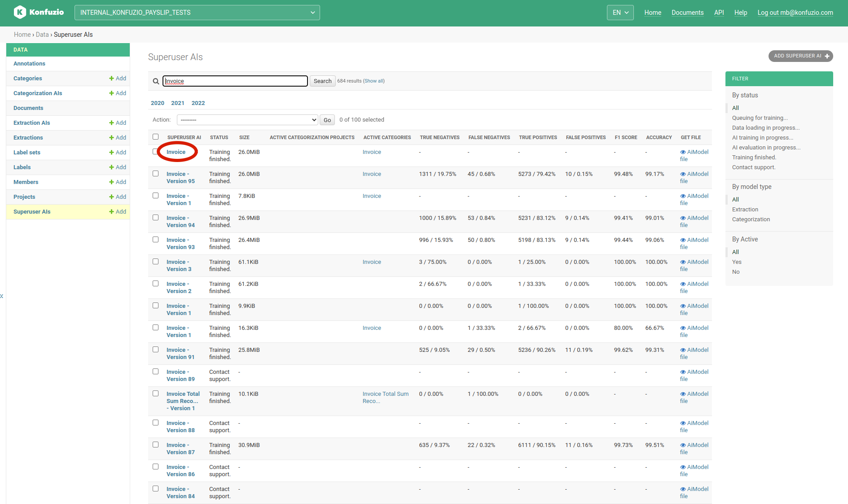Filter status by Training finished.
848x504 pixels.
pos(754,158)
